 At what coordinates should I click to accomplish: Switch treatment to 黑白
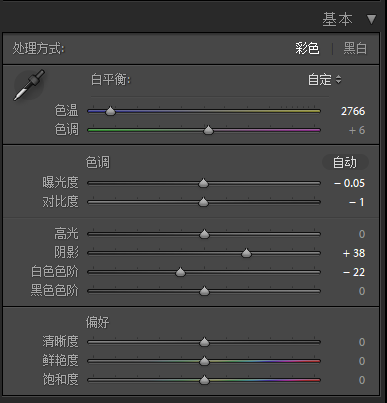[x=355, y=49]
